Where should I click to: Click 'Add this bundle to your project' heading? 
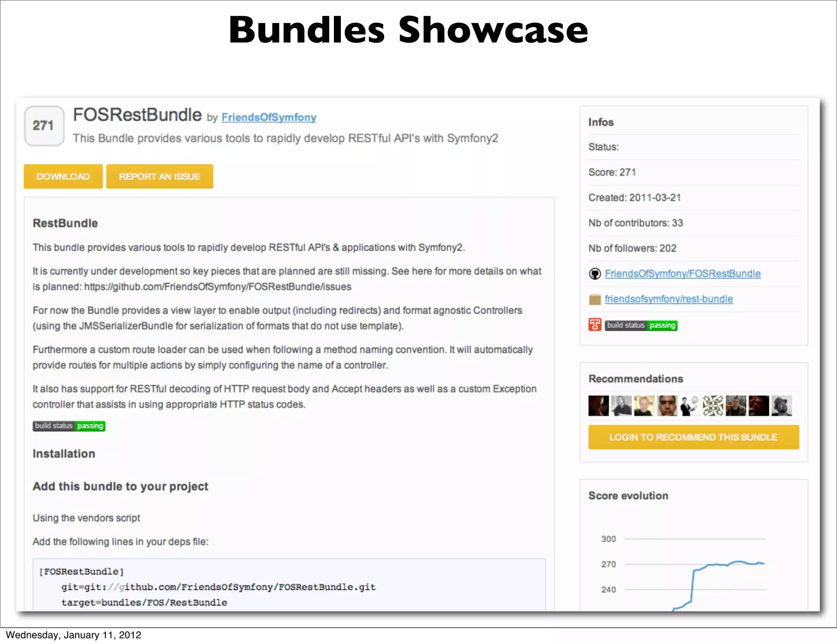[121, 486]
